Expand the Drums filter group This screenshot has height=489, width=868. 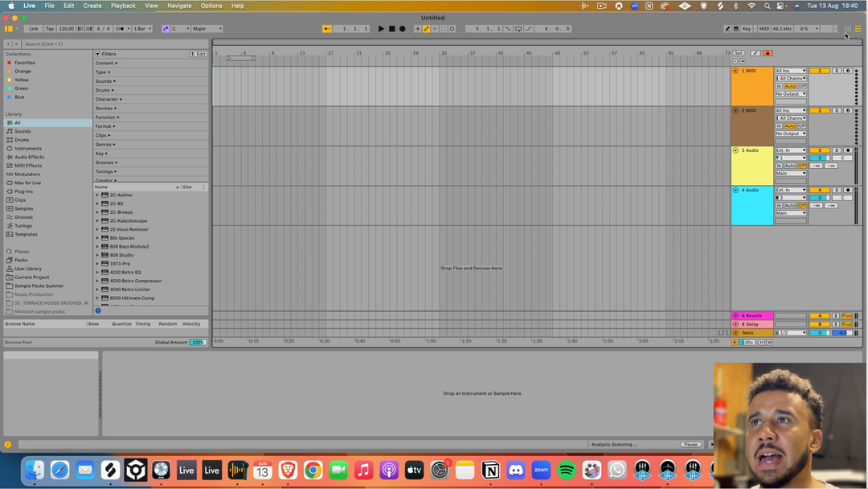(103, 90)
